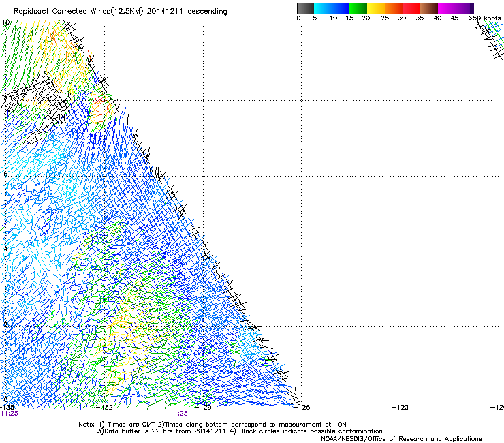The width and height of the screenshot is (504, 443).
Task: Click the -132 longitude axis label
Action: pyautogui.click(x=104, y=408)
